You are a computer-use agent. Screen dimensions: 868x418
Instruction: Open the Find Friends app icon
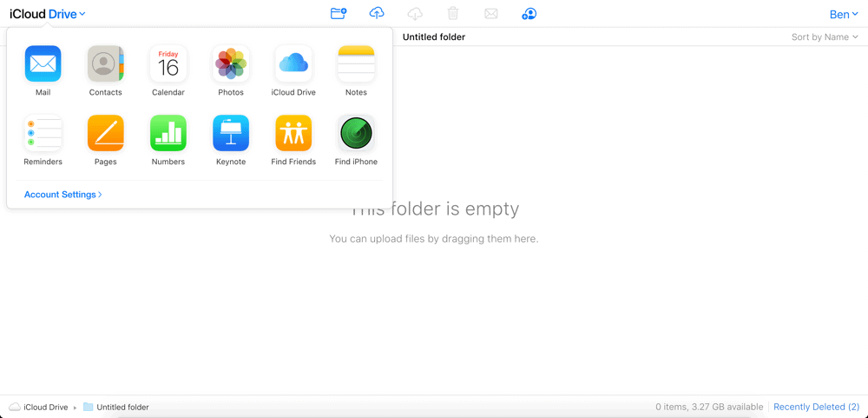[293, 133]
